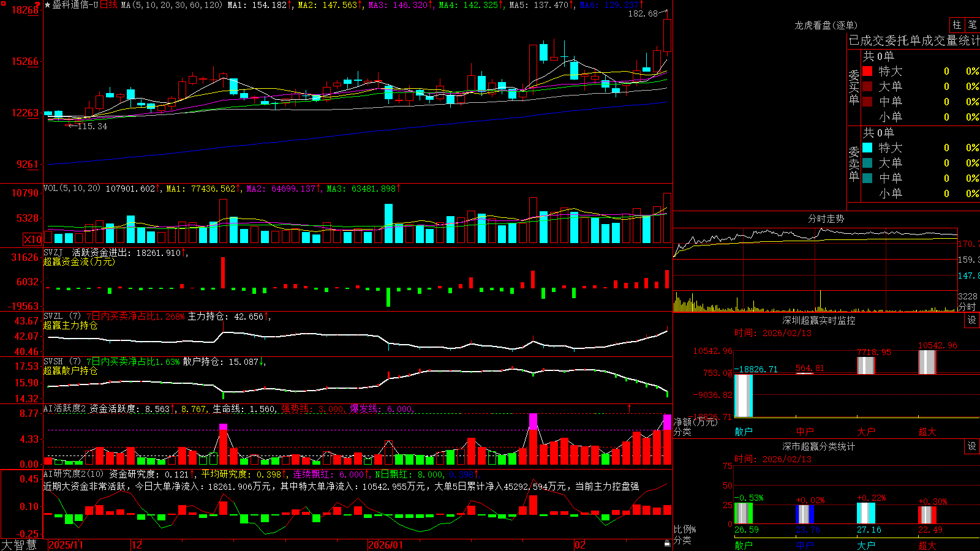Click the 委卖单 vertical section label

click(x=854, y=163)
